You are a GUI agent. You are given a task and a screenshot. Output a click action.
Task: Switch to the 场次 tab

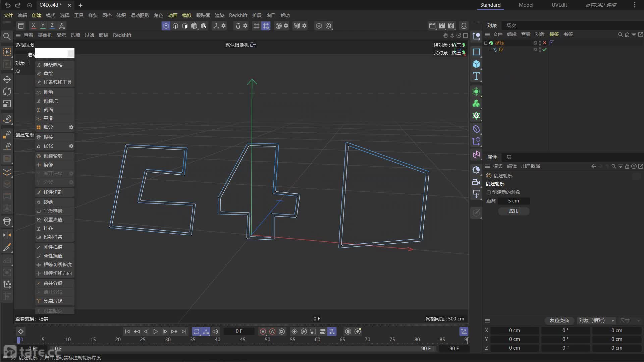pyautogui.click(x=511, y=25)
